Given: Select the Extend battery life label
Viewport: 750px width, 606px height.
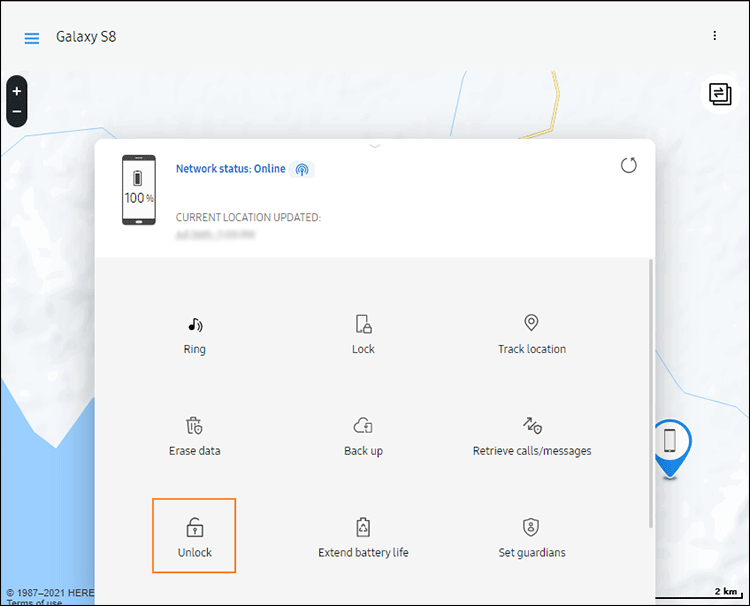Looking at the screenshot, I should point(364,552).
